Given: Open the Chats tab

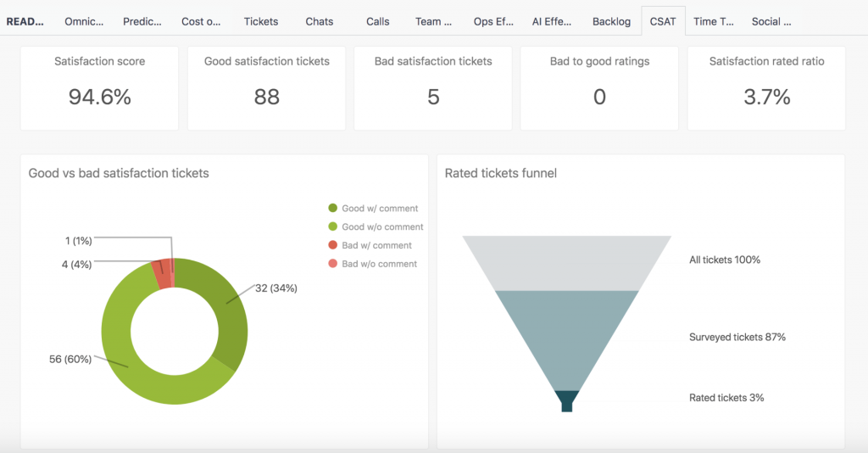Looking at the screenshot, I should tap(320, 21).
